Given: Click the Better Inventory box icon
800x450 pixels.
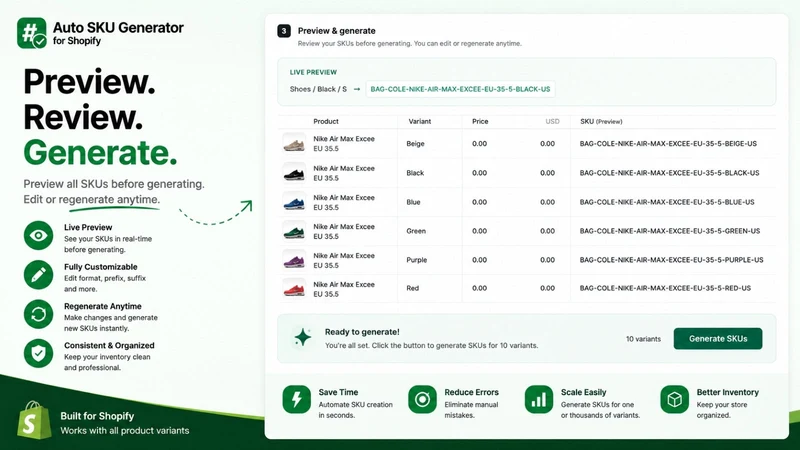Looking at the screenshot, I should pos(674,399).
